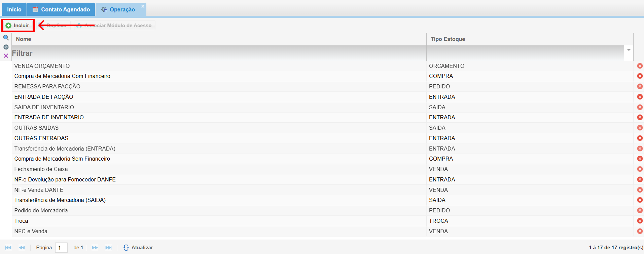Image resolution: width=644 pixels, height=254 pixels.
Task: Delete the Troca operation row
Action: tap(640, 221)
